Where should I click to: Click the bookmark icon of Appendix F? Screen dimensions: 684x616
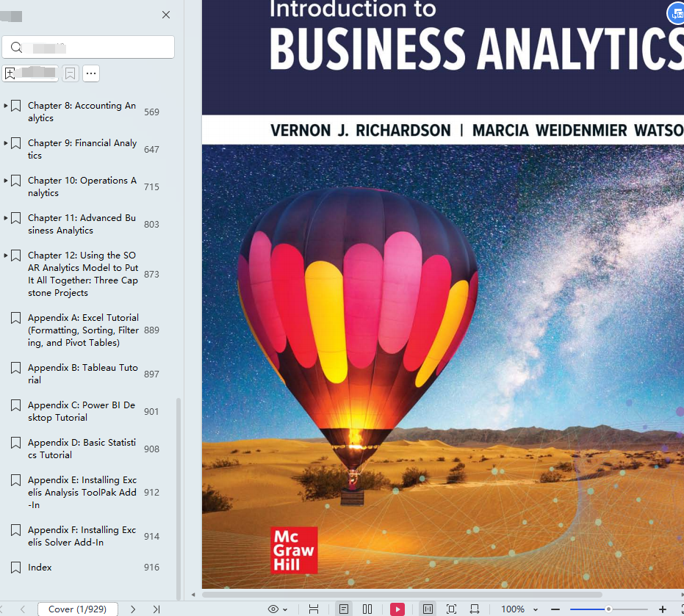(x=15, y=531)
